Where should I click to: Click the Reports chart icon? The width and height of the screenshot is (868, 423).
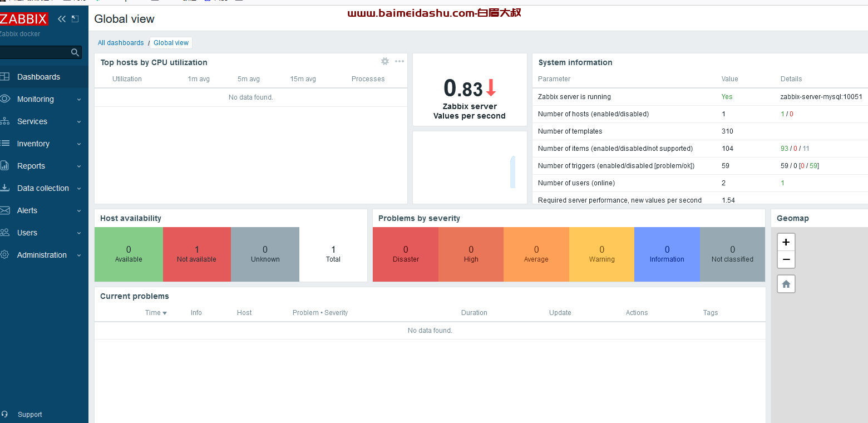(x=5, y=166)
